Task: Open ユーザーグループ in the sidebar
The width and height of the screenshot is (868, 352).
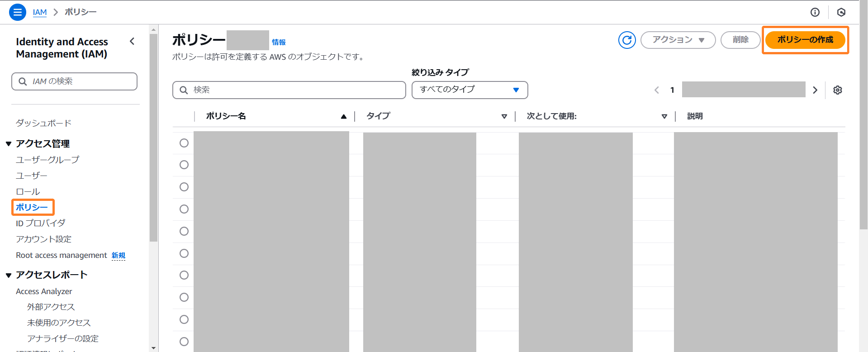Action: tap(47, 160)
